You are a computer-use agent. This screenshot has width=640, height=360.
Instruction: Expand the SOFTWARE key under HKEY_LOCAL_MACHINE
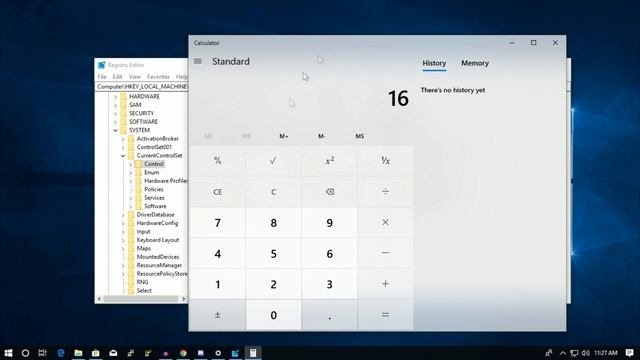pyautogui.click(x=116, y=122)
